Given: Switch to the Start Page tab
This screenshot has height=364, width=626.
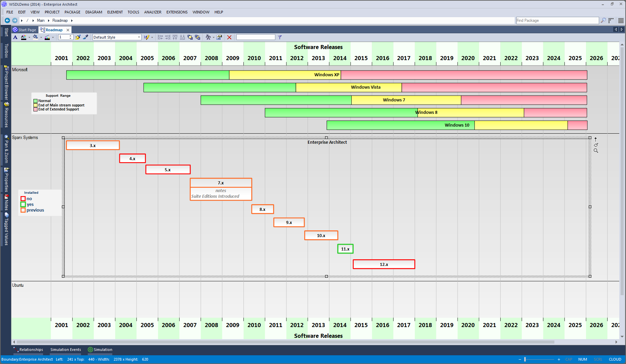Looking at the screenshot, I should click(25, 30).
